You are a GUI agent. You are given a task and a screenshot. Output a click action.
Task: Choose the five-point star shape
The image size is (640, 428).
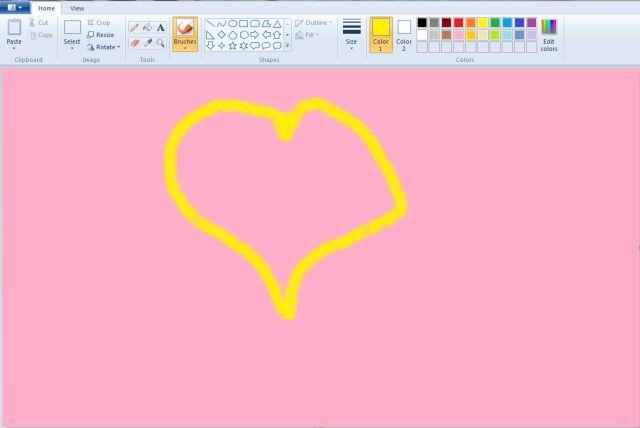tap(232, 45)
